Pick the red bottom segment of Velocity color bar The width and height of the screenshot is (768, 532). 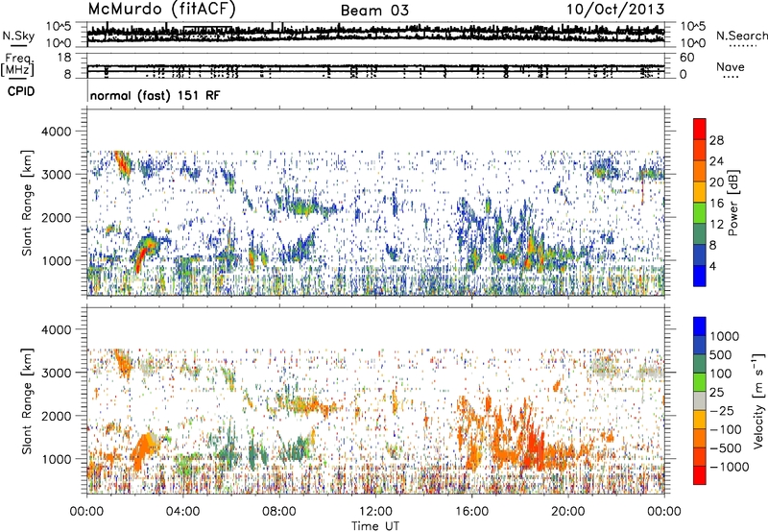(700, 475)
